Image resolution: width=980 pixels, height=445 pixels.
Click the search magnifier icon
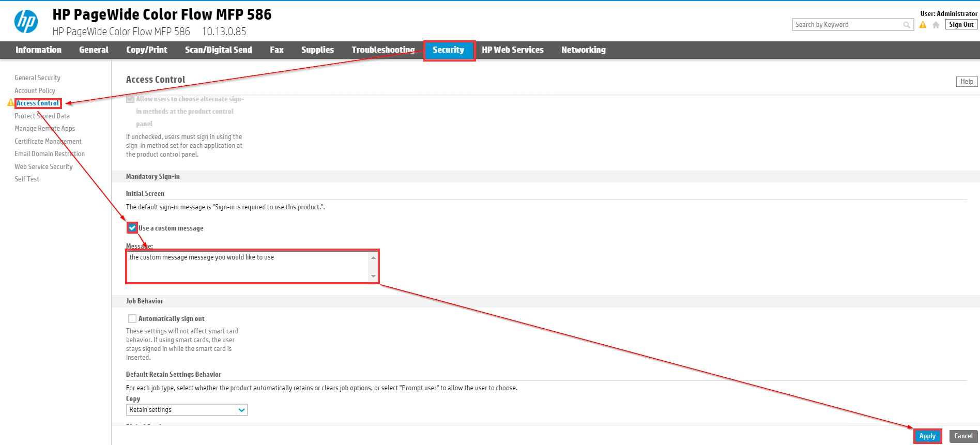907,25
